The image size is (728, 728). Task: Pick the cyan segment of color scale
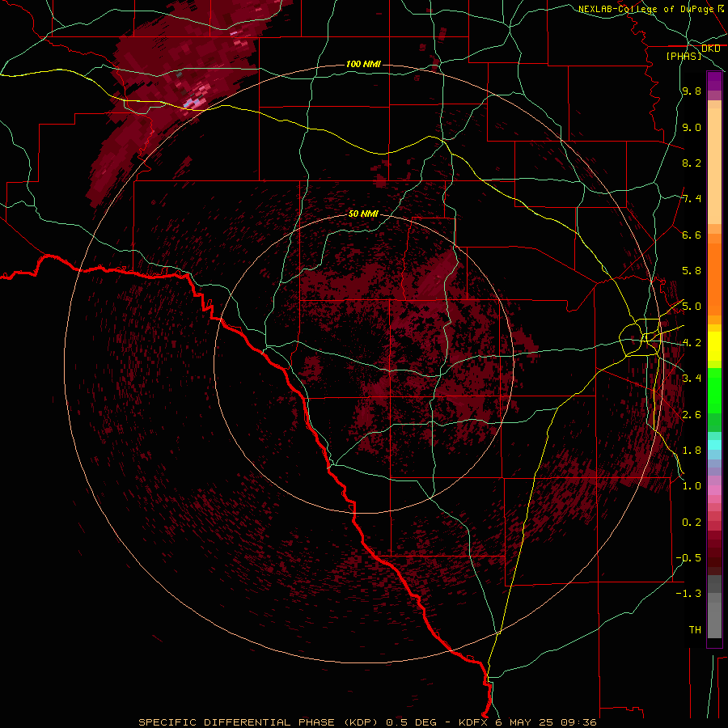tap(714, 445)
